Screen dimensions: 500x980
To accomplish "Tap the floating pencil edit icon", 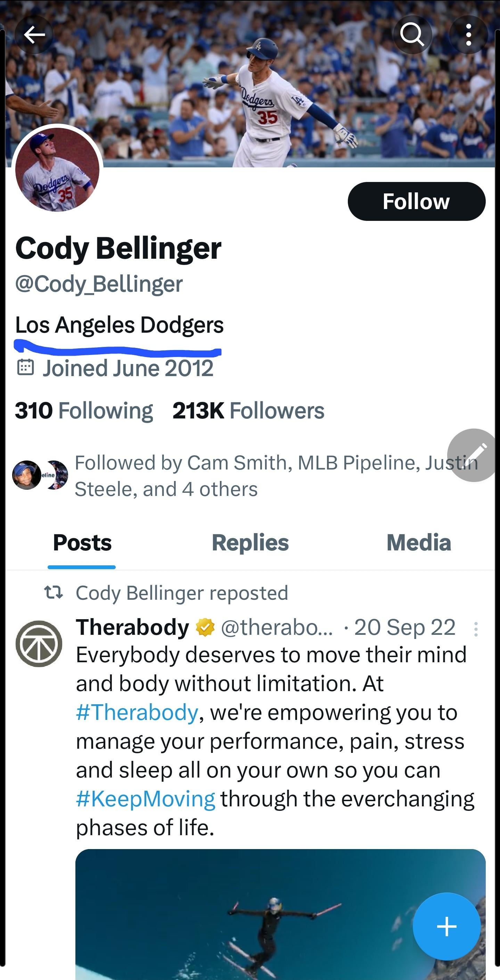I will tap(473, 455).
